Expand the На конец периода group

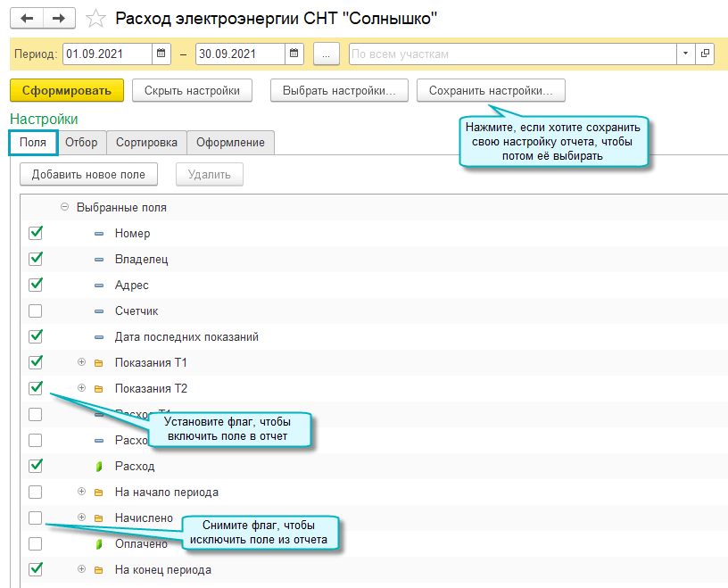(x=82, y=569)
